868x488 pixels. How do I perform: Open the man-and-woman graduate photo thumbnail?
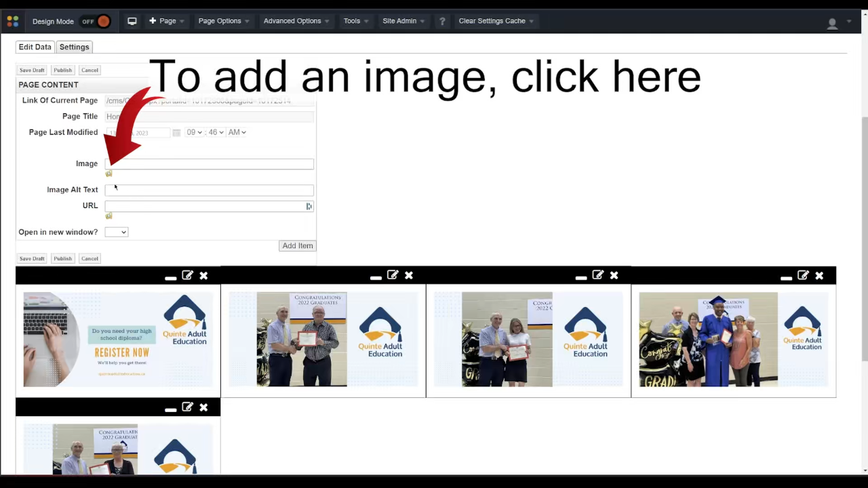[528, 340]
